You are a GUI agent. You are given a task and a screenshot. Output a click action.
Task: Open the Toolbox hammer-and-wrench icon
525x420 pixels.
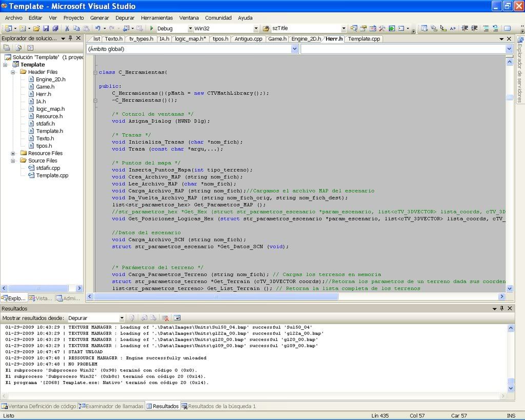coord(382,29)
